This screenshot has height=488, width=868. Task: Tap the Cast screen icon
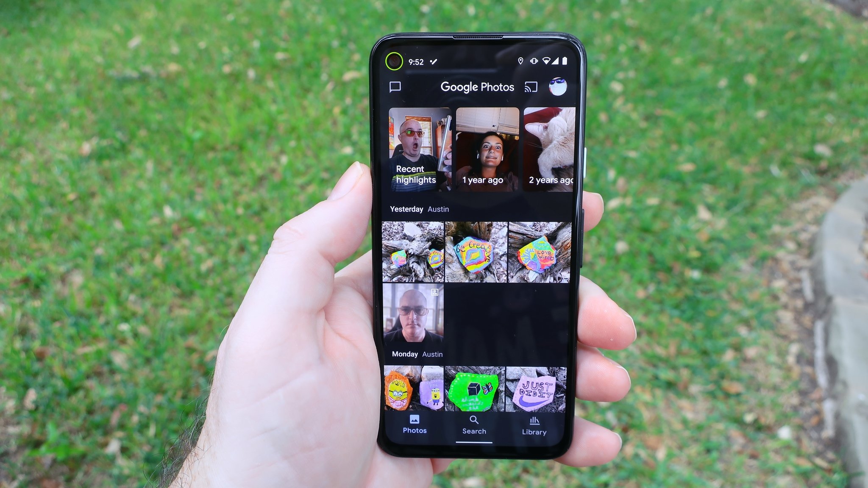[x=532, y=86]
